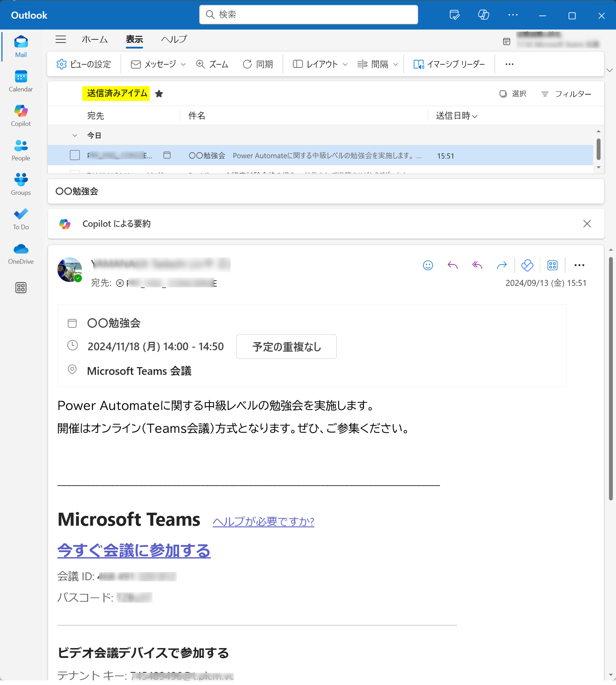
Task: Open ribbon overflow ellipsis menu
Action: click(509, 64)
